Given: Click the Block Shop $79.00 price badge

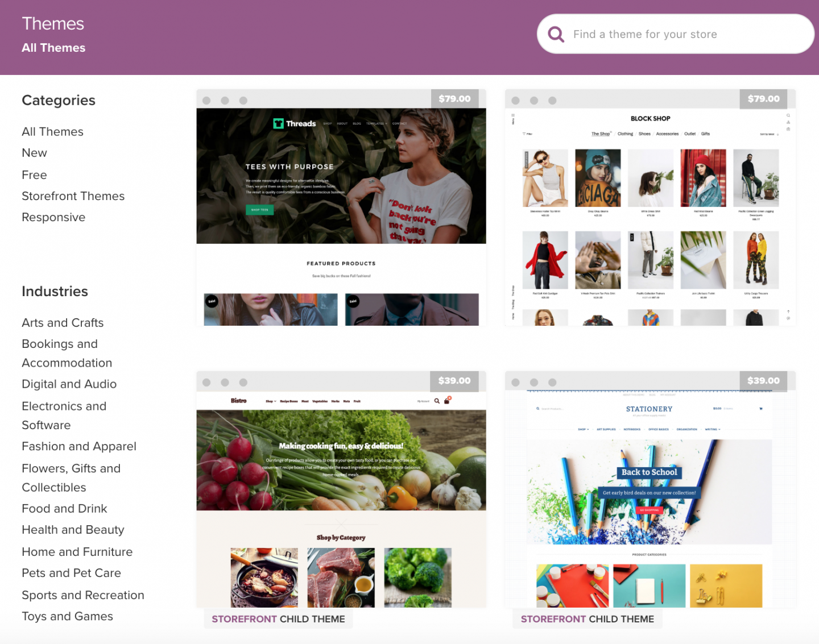Looking at the screenshot, I should 763,99.
